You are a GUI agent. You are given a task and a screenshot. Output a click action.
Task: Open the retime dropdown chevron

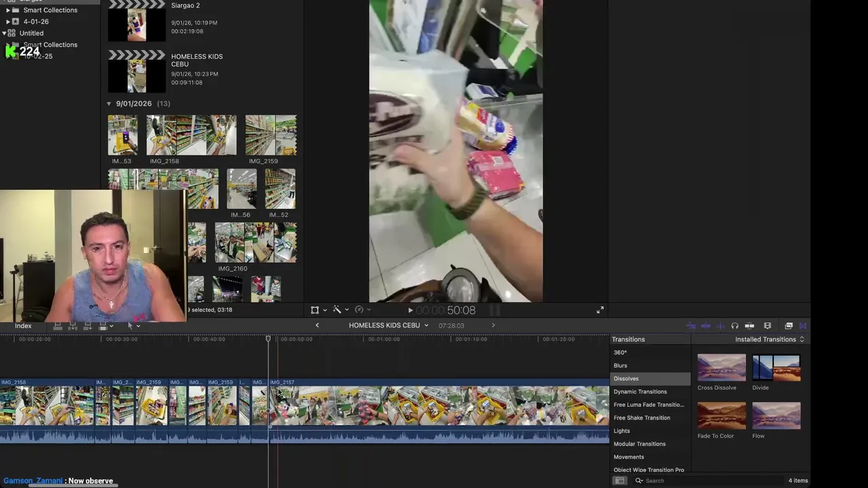click(x=368, y=310)
